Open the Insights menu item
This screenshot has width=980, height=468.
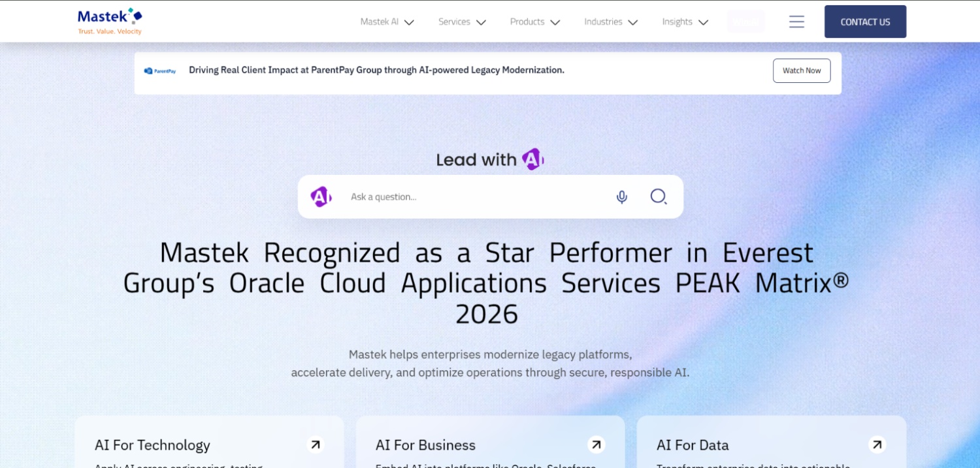tap(677, 22)
